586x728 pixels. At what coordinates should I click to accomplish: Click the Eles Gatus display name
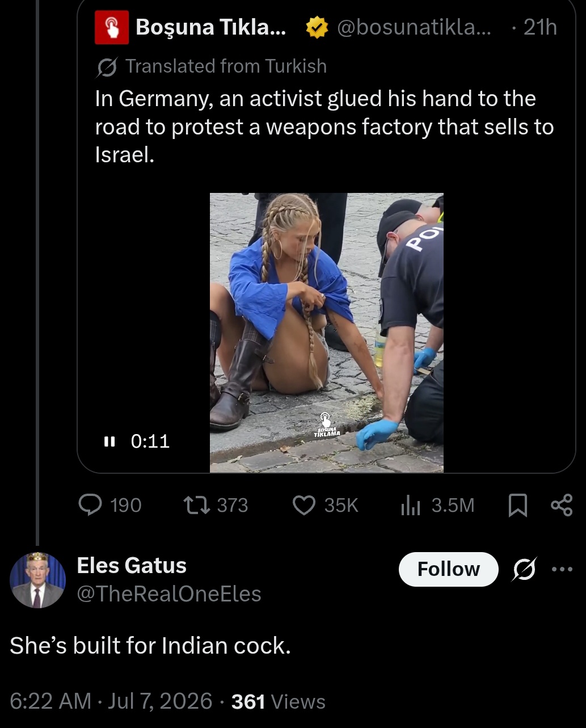point(132,565)
